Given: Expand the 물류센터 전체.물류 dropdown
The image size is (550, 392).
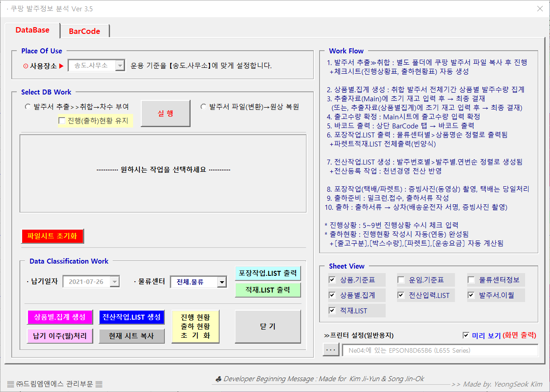Looking at the screenshot, I should pos(222,282).
